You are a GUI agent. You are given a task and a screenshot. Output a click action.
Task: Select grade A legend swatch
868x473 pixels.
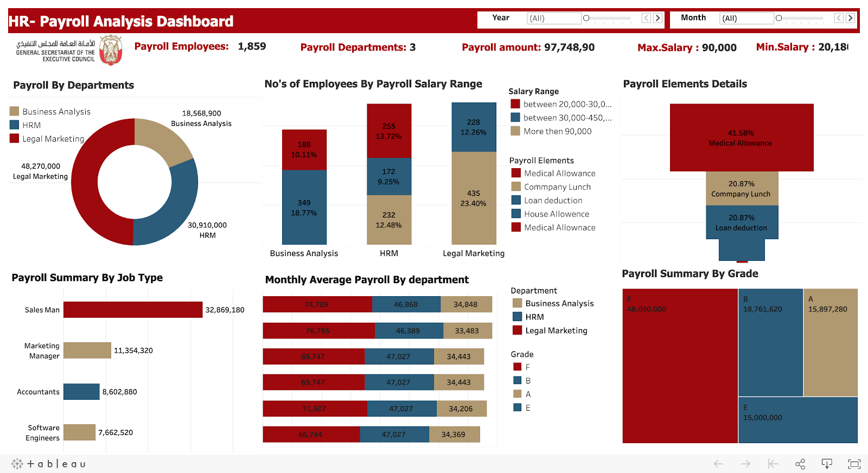point(518,394)
